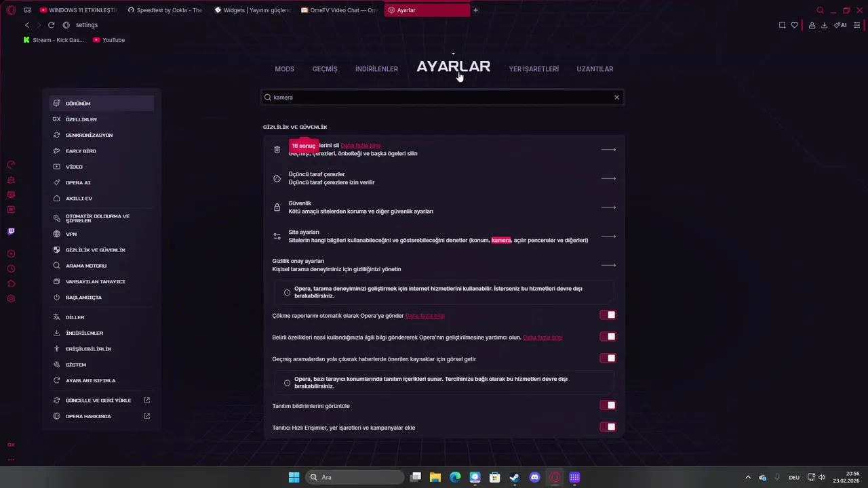
Task: Open sidebar three-dots more menu
Action: 11,460
